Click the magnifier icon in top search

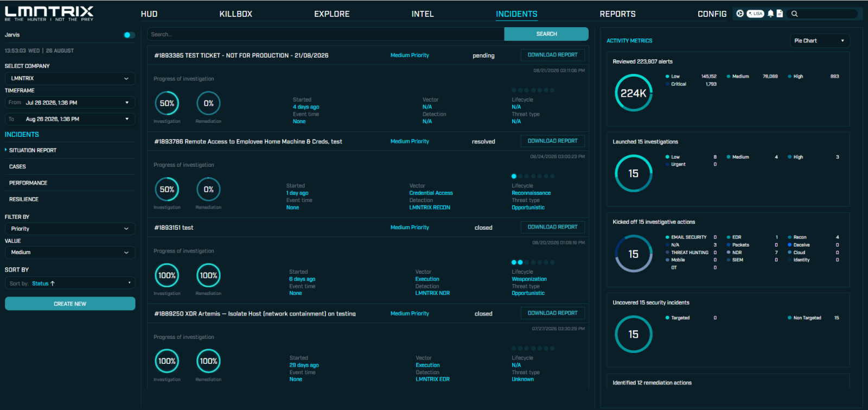click(x=795, y=14)
